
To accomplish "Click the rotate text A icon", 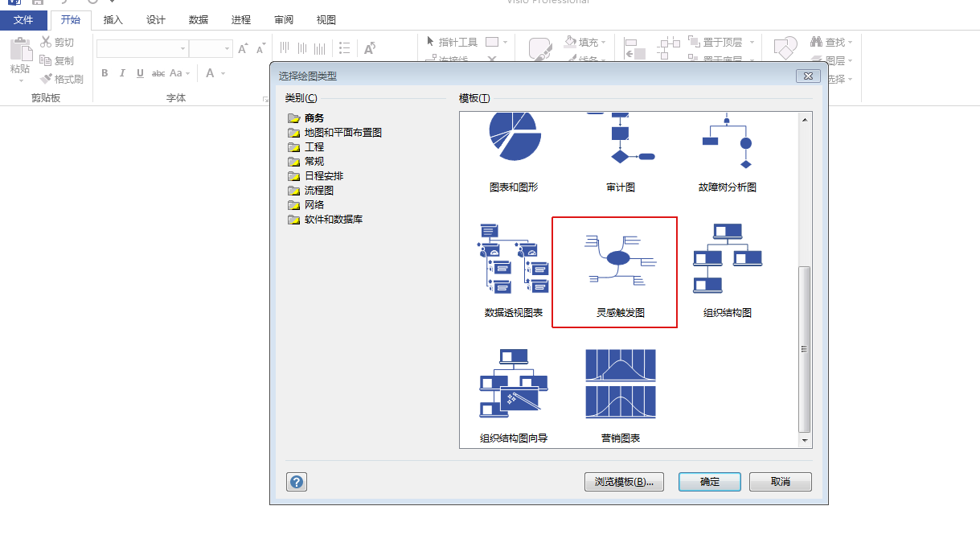I will tap(370, 48).
